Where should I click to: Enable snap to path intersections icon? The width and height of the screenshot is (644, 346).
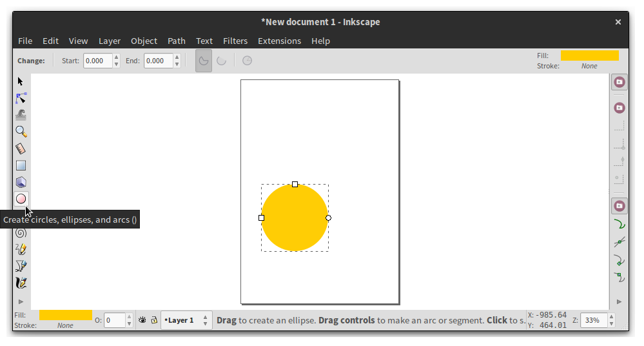[x=620, y=242]
